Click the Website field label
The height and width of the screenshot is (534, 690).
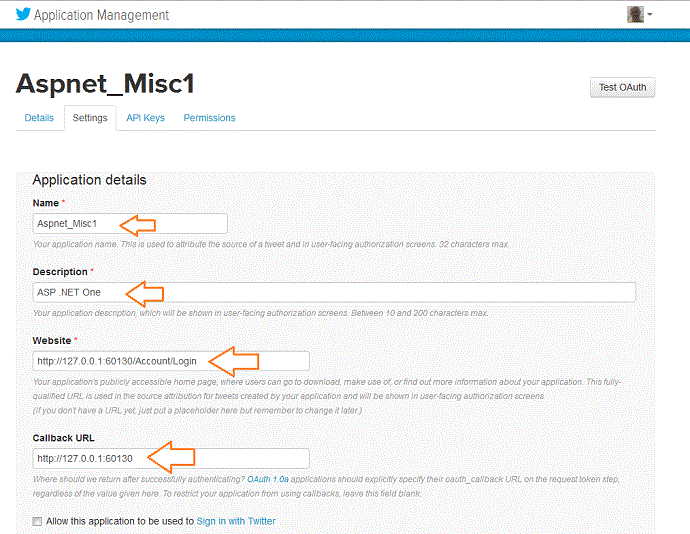click(52, 341)
